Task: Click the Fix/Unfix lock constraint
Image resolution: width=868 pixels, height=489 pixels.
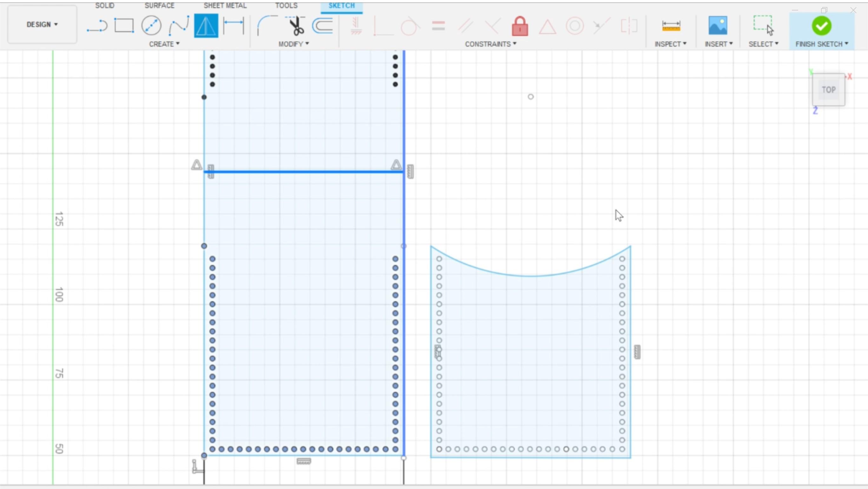Action: (520, 26)
